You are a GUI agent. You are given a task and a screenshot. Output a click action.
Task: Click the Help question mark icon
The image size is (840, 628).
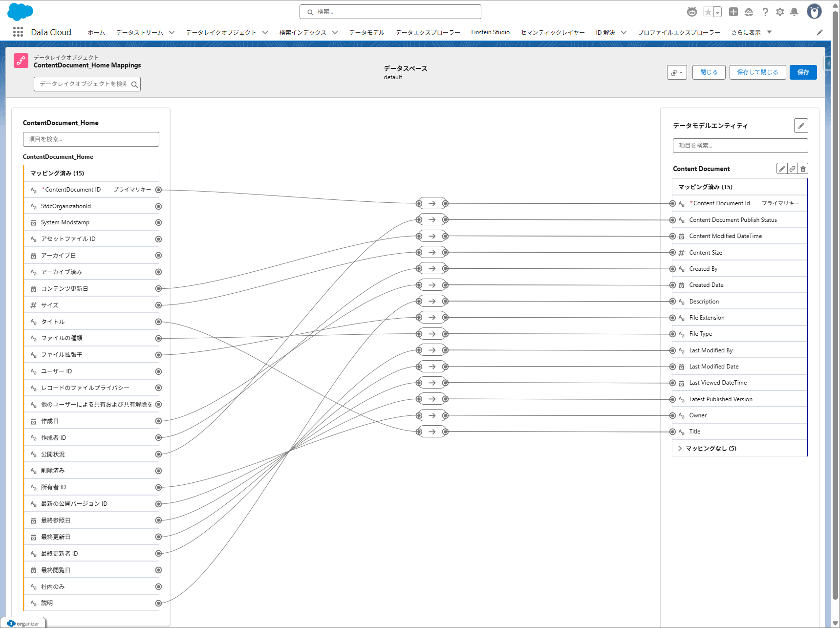[x=765, y=12]
